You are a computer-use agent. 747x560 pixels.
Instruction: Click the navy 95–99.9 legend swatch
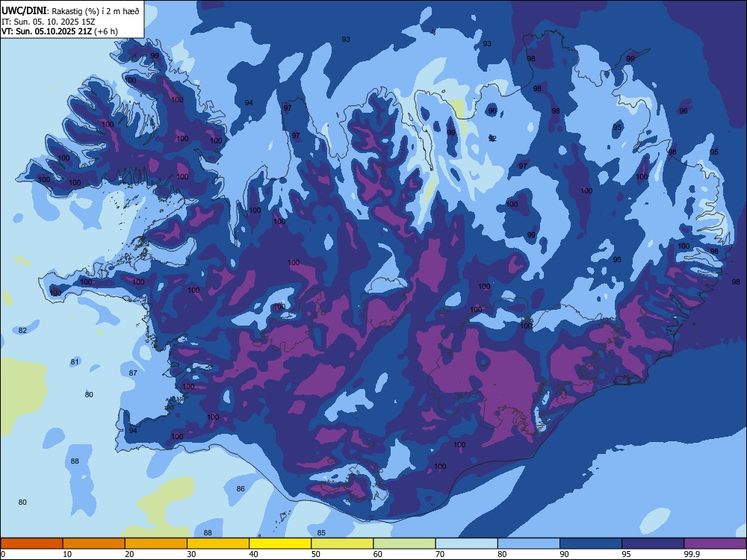(653, 544)
